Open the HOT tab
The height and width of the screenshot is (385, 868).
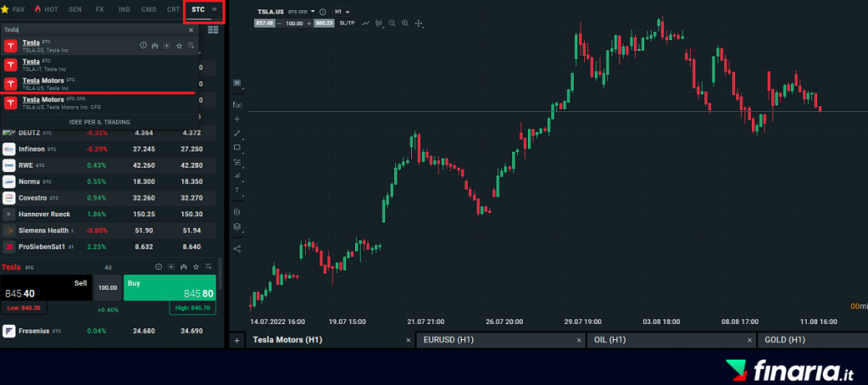pos(46,9)
